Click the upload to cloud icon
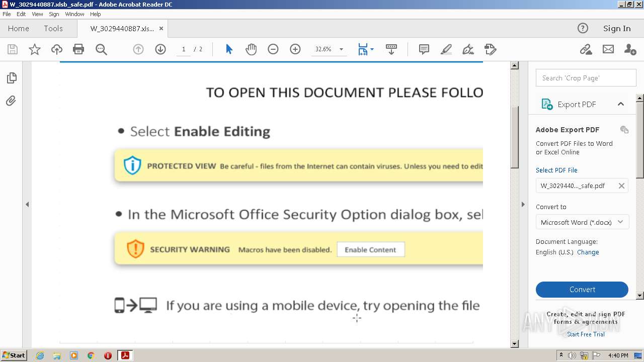 point(57,49)
